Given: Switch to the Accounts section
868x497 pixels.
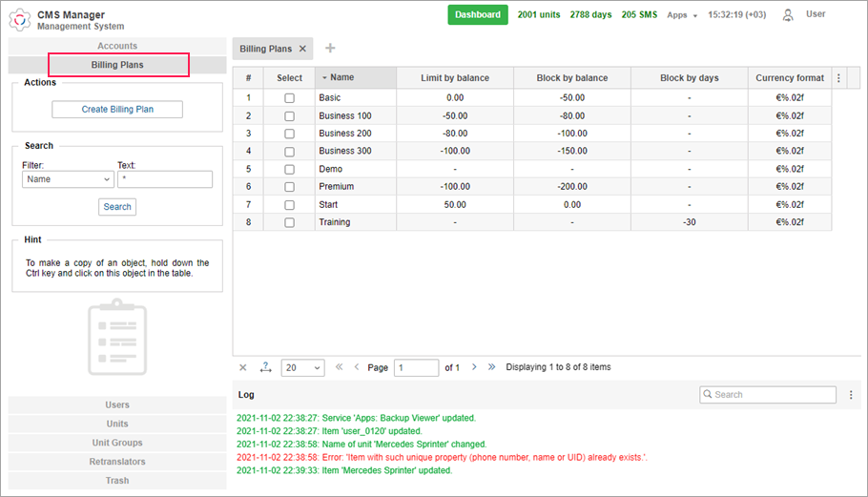Looking at the screenshot, I should [x=117, y=46].
